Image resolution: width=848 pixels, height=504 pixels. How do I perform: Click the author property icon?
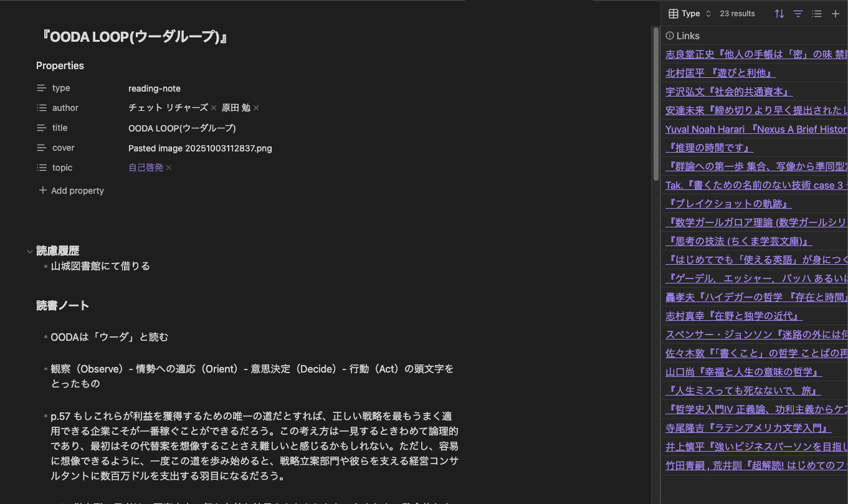pos(42,108)
